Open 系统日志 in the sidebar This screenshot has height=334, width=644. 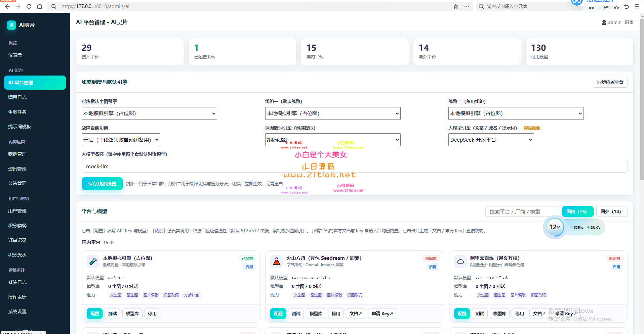[x=35, y=282]
